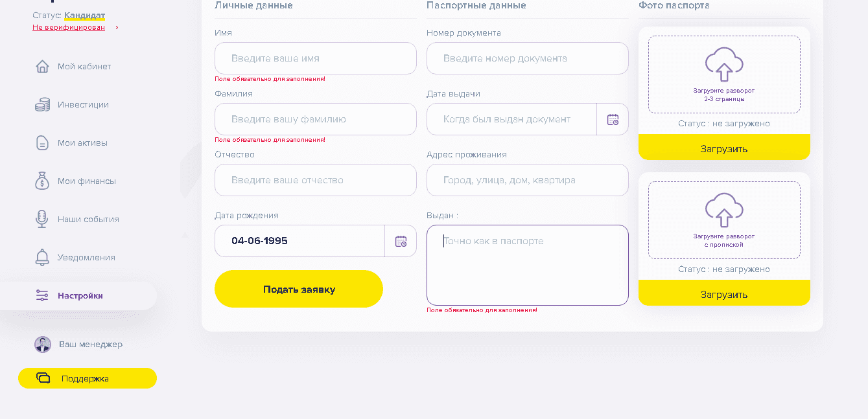Click Загрузить under the 2-3 страницы upload
The height and width of the screenshot is (419, 868).
[x=724, y=147]
